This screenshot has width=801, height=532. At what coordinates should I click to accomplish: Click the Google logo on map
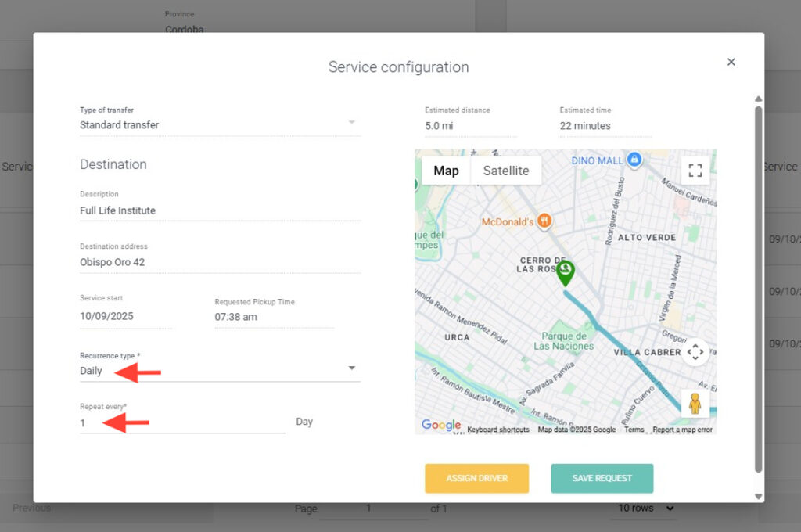[441, 425]
